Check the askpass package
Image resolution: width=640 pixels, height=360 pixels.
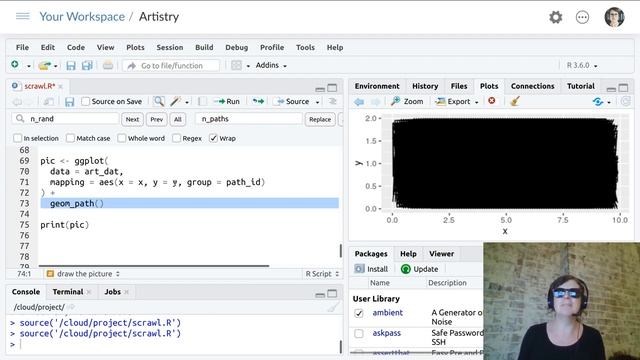point(359,333)
